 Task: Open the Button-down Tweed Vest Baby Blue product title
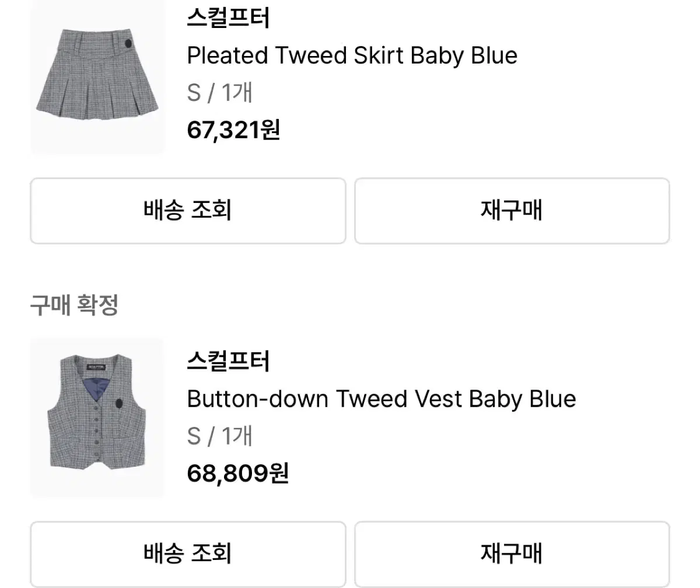tap(380, 398)
